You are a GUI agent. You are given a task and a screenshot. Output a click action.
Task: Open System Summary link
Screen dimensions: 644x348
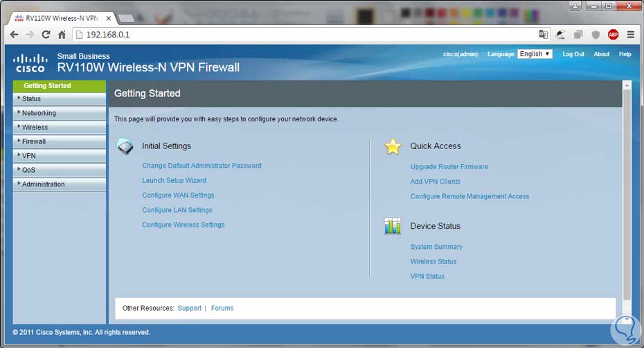click(436, 246)
